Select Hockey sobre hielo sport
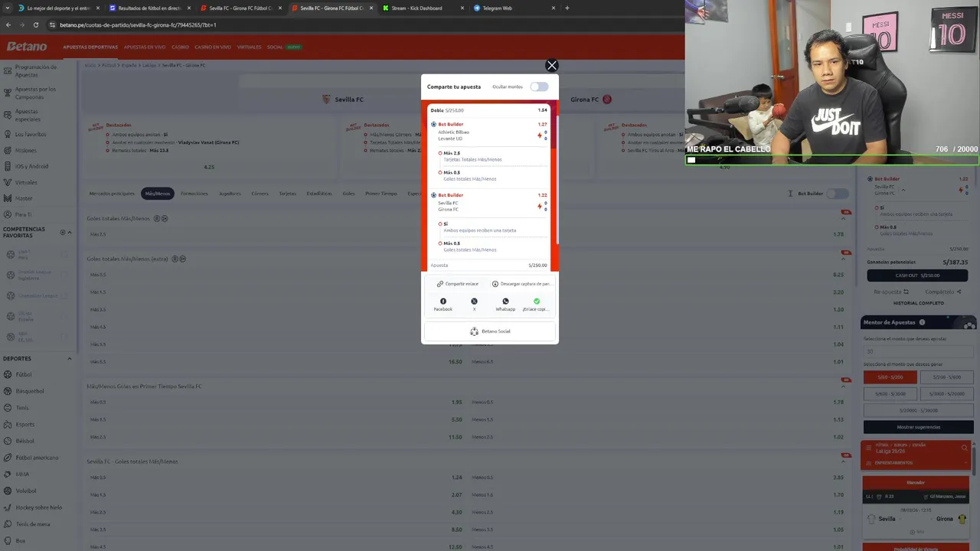The image size is (980, 551). [38, 507]
